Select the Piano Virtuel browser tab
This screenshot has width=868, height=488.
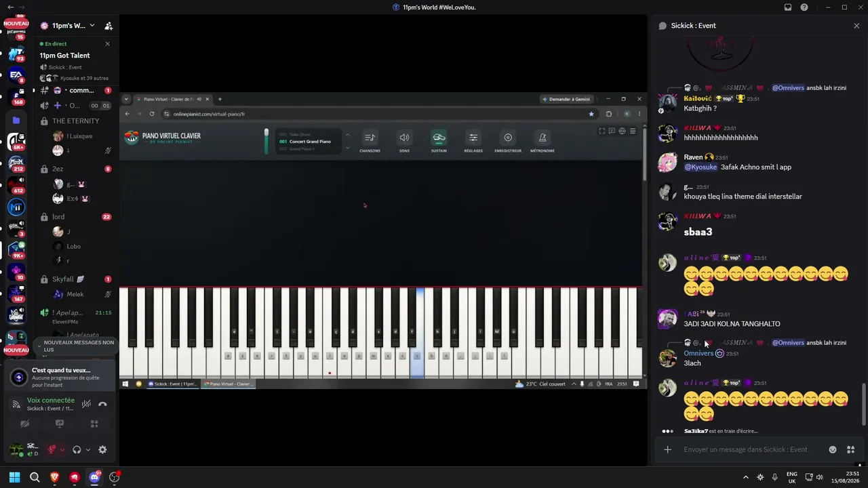click(173, 99)
